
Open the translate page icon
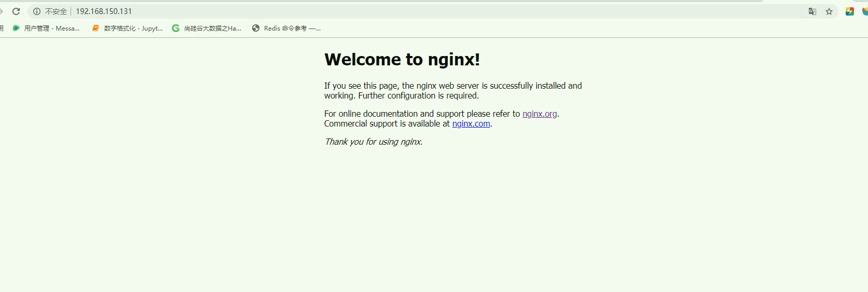812,11
